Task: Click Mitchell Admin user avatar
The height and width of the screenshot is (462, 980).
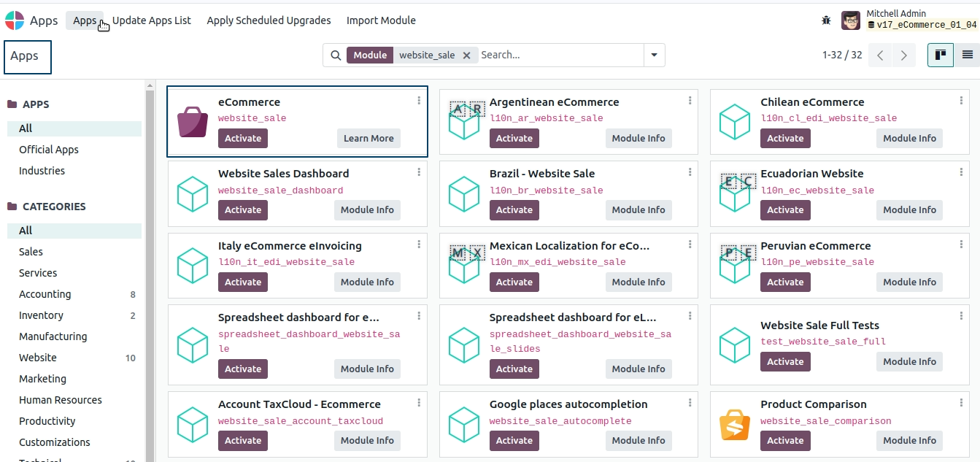Action: pyautogui.click(x=851, y=20)
